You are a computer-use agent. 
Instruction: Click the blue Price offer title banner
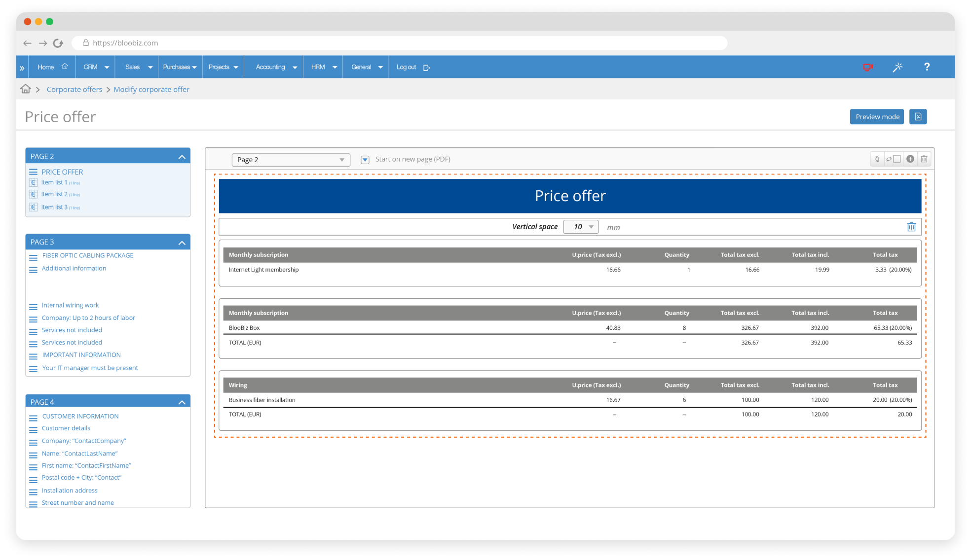570,196
